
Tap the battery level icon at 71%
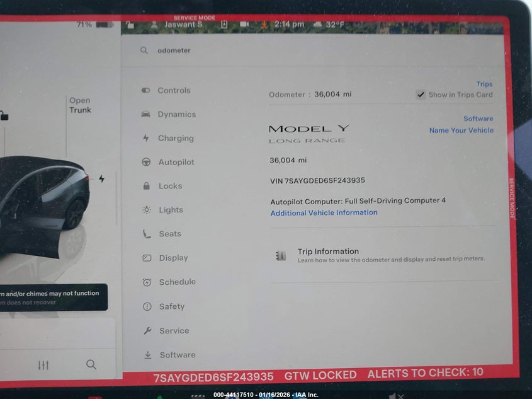(x=104, y=25)
